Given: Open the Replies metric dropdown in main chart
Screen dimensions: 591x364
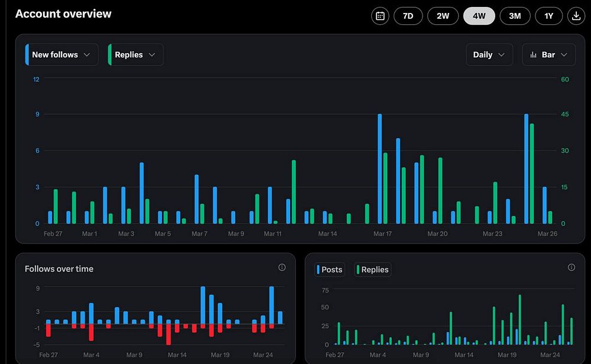Looking at the screenshot, I should 136,54.
